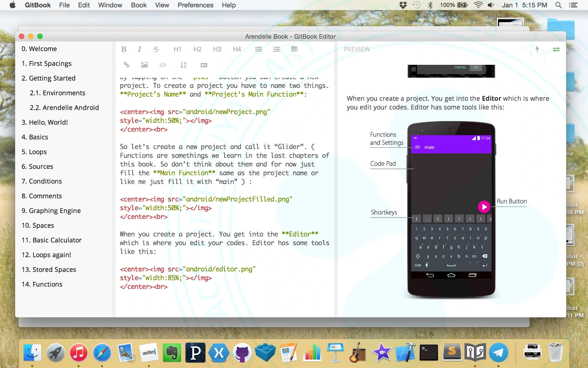The height and width of the screenshot is (368, 588).
Task: Open the Window menu
Action: pyautogui.click(x=110, y=5)
